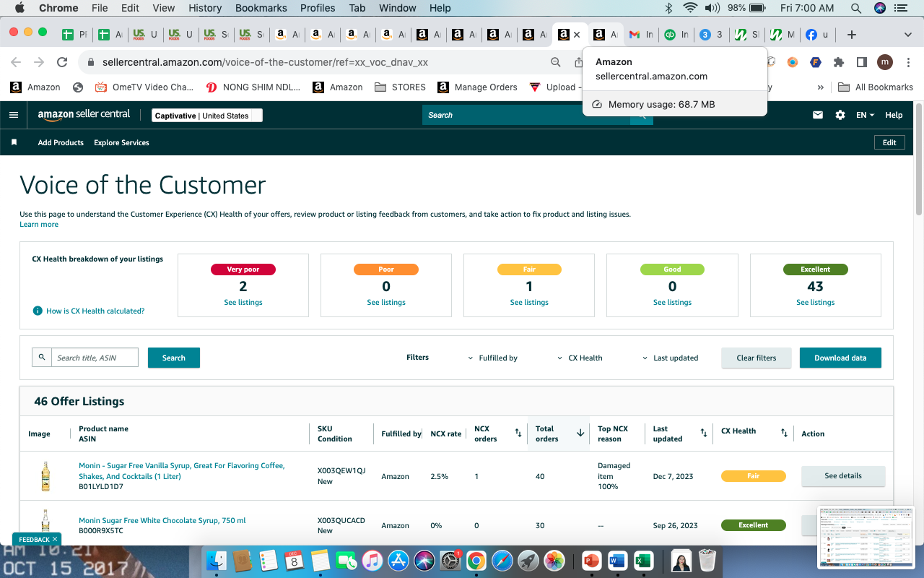
Task: Click See listings under Excellent
Action: pos(816,303)
